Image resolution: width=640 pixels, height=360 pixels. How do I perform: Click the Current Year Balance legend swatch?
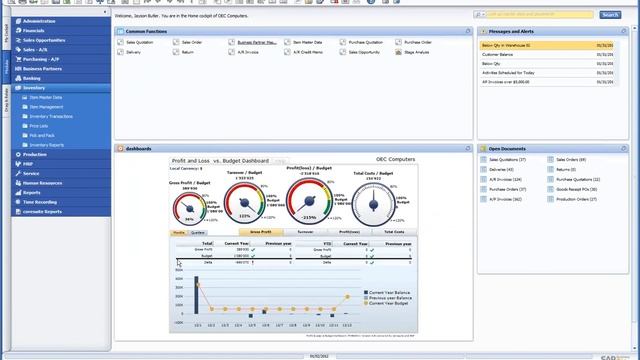pyautogui.click(x=366, y=293)
